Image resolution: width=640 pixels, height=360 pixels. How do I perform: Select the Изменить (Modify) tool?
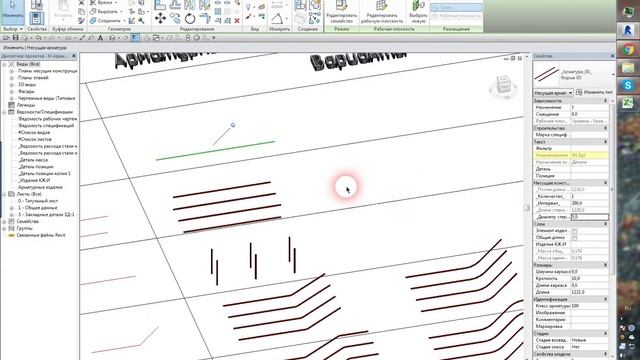click(x=13, y=11)
